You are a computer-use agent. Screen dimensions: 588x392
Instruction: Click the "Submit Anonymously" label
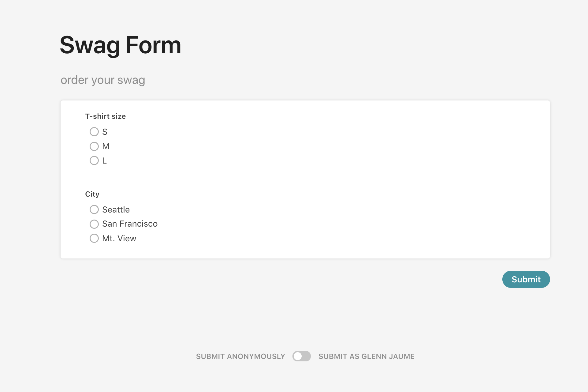[240, 356]
